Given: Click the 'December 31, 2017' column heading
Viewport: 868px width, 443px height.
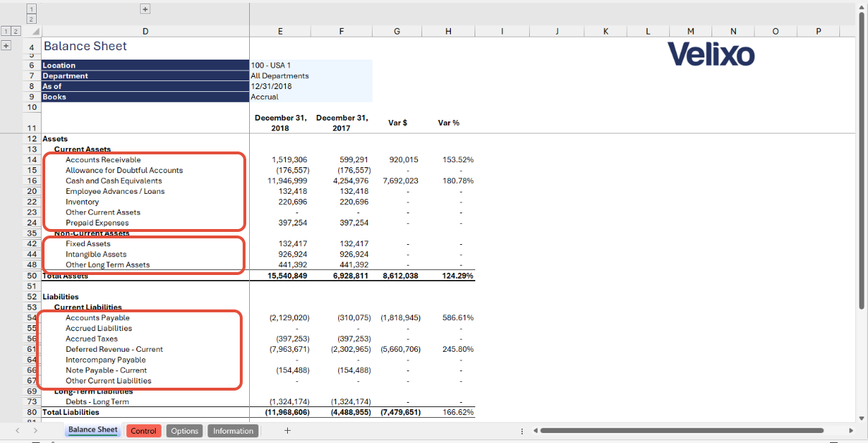Looking at the screenshot, I should (342, 123).
